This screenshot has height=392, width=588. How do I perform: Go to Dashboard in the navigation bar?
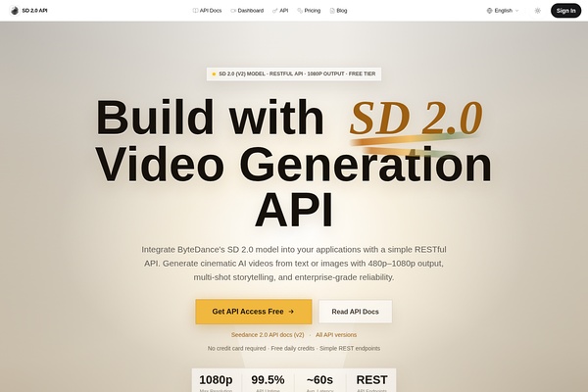click(247, 11)
